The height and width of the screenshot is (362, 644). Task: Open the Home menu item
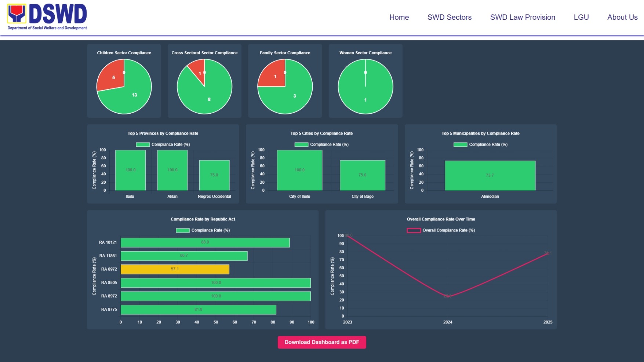399,17
